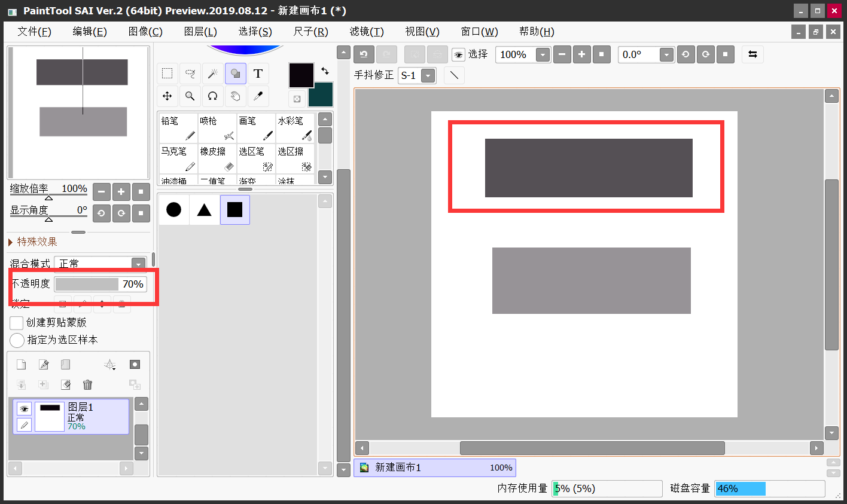Hide 图层1 with its eye icon
Image resolution: width=847 pixels, height=504 pixels.
(24, 409)
